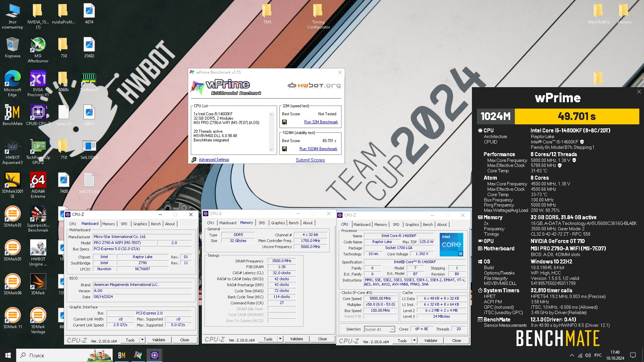This screenshot has width=644, height=362.
Task: Open HWBOT Aquamark3 desktop icon
Action: coord(12,151)
